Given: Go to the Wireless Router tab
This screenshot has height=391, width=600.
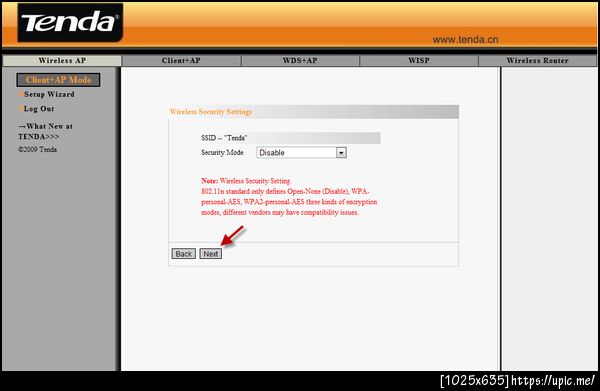Looking at the screenshot, I should pyautogui.click(x=537, y=60).
